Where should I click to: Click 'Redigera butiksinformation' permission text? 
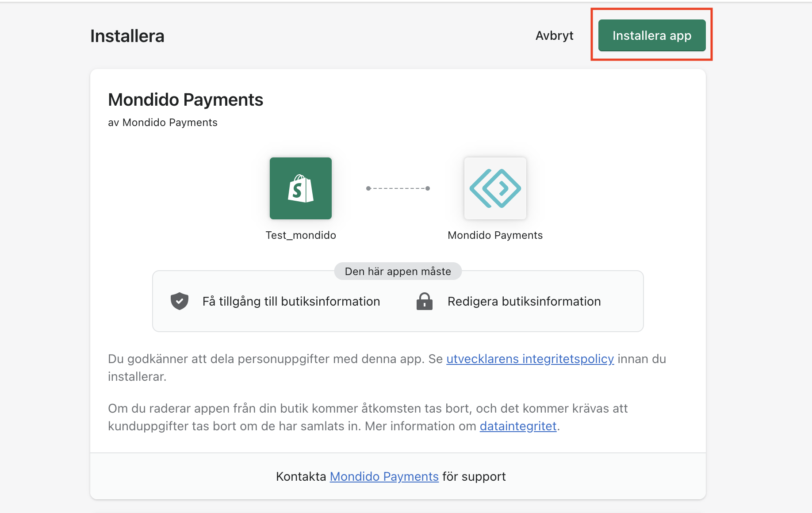[524, 301]
